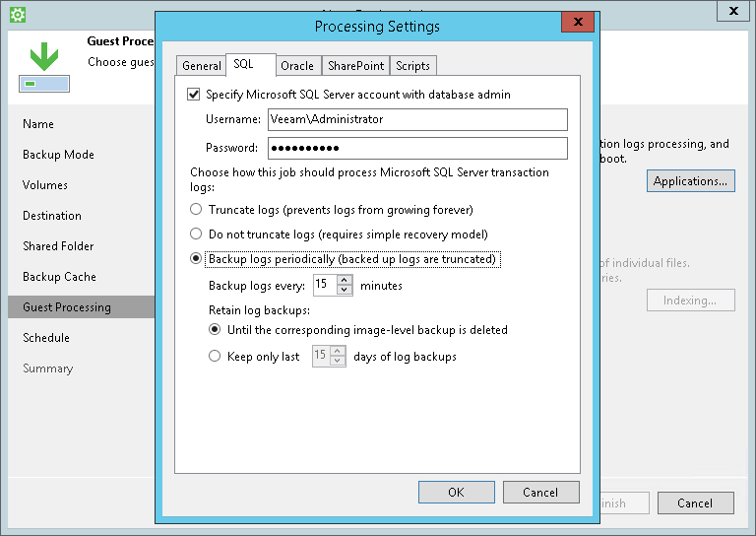Go to the Summary step
This screenshot has width=756, height=536.
tap(47, 368)
